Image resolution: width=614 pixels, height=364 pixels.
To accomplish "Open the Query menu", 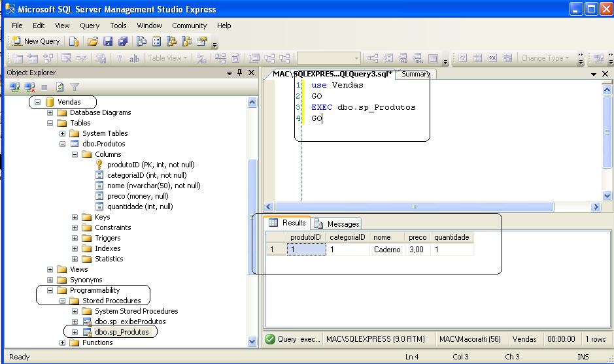I will click(90, 25).
